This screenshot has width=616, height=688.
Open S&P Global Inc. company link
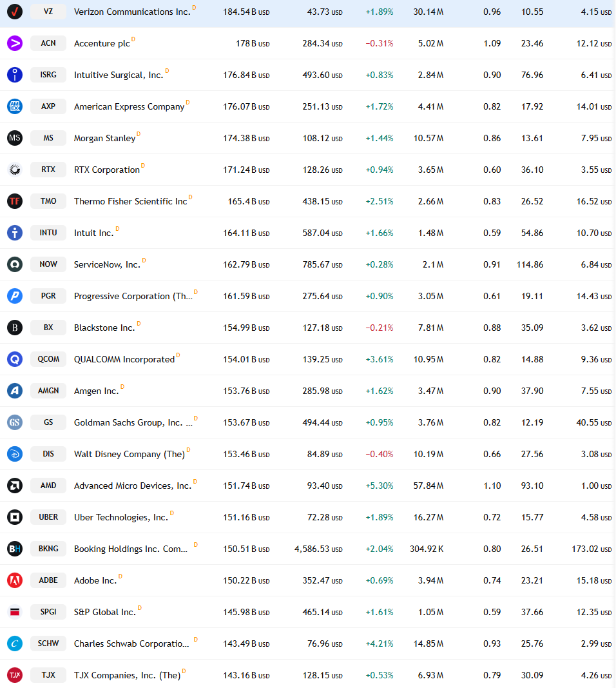coord(105,612)
